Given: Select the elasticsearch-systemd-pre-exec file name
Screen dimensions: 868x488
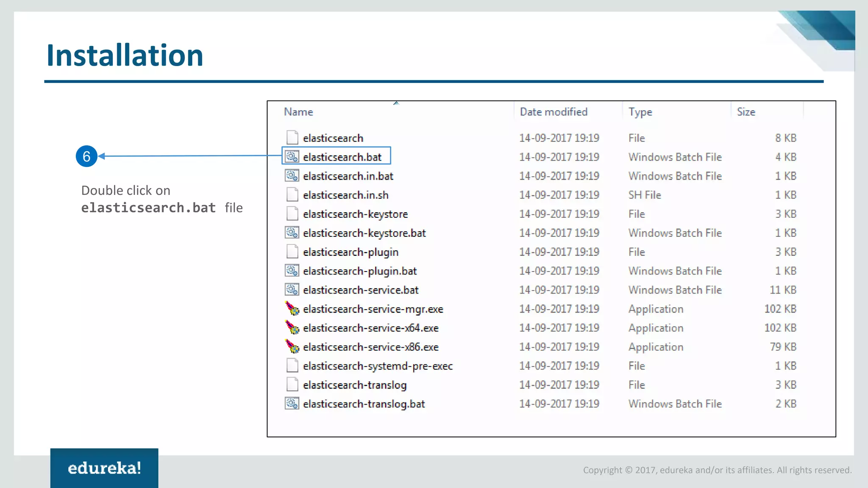Looking at the screenshot, I should click(x=378, y=366).
